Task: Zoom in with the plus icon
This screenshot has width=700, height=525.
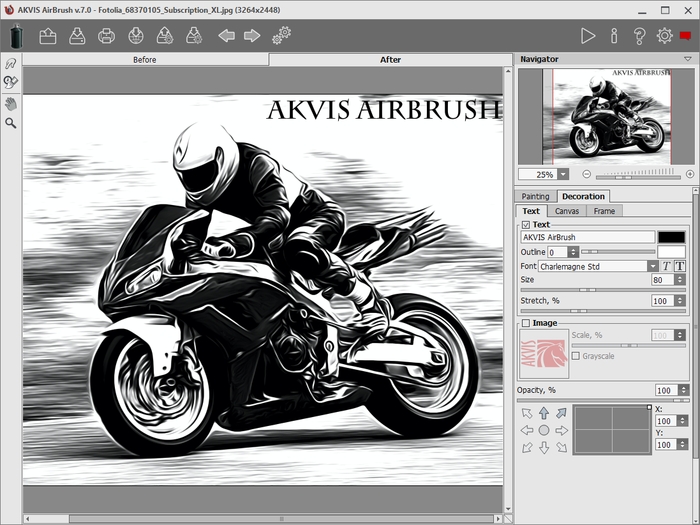Action: (x=690, y=174)
